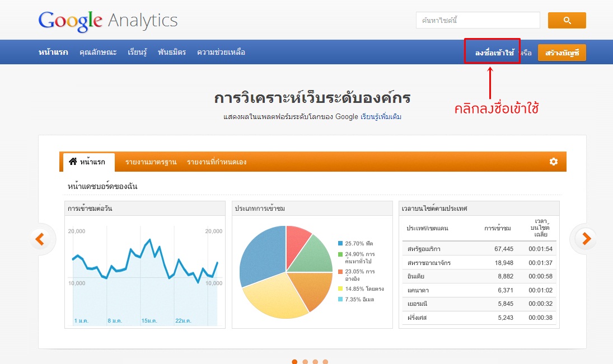The height and width of the screenshot is (364, 613).
Task: Select the second carousel dot indicator
Action: pos(305,362)
